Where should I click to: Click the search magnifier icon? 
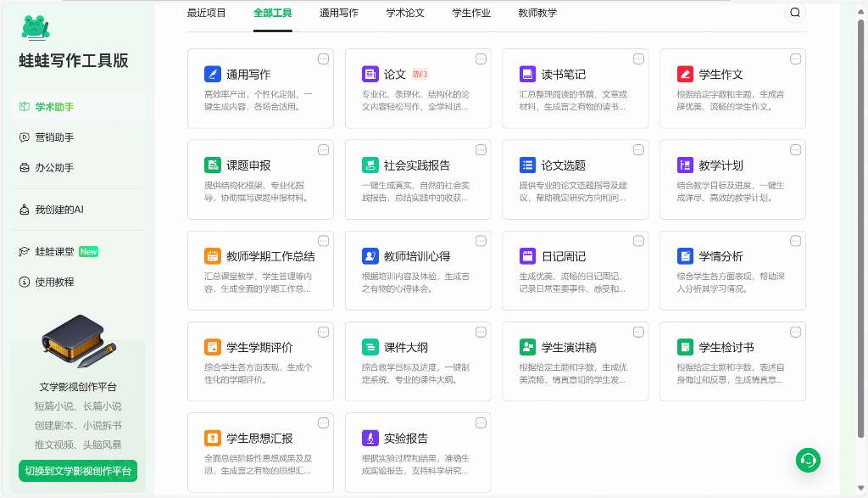[794, 13]
